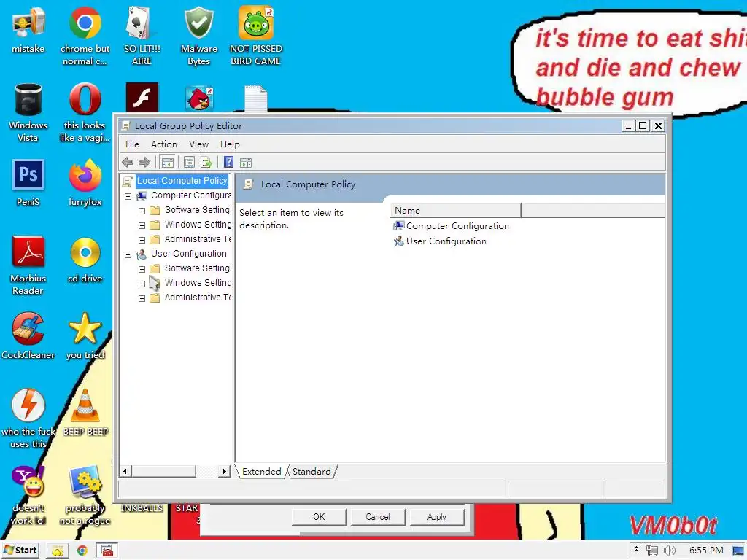This screenshot has height=560, width=747.
Task: Collapse the Computer Configuration tree node
Action: (x=128, y=196)
